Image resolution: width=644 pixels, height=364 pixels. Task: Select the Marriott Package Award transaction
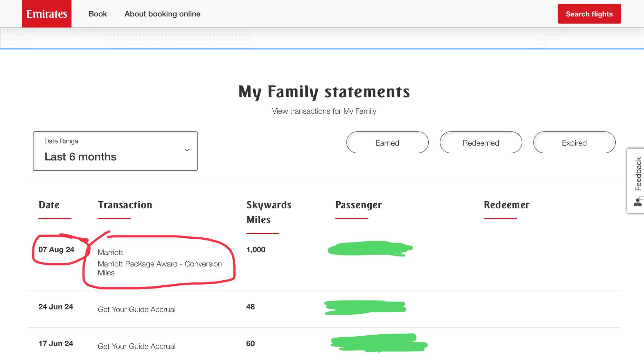[x=160, y=264]
